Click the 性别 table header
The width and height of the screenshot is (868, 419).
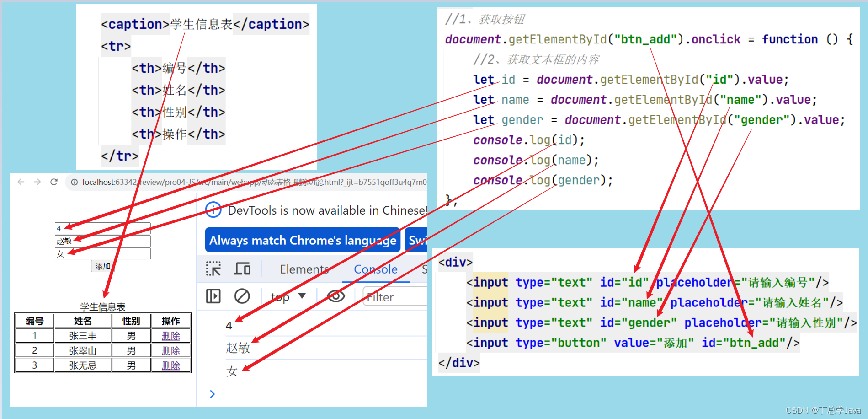click(131, 321)
